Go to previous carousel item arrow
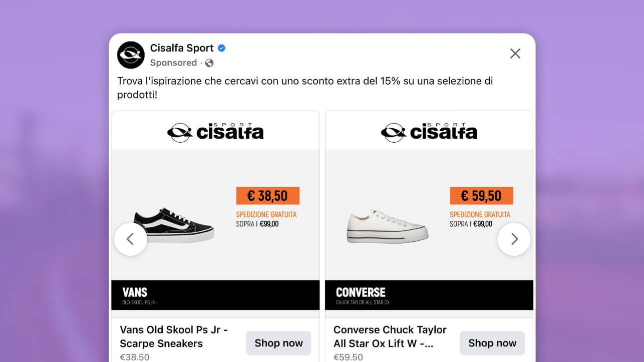The image size is (644, 362). tap(130, 239)
